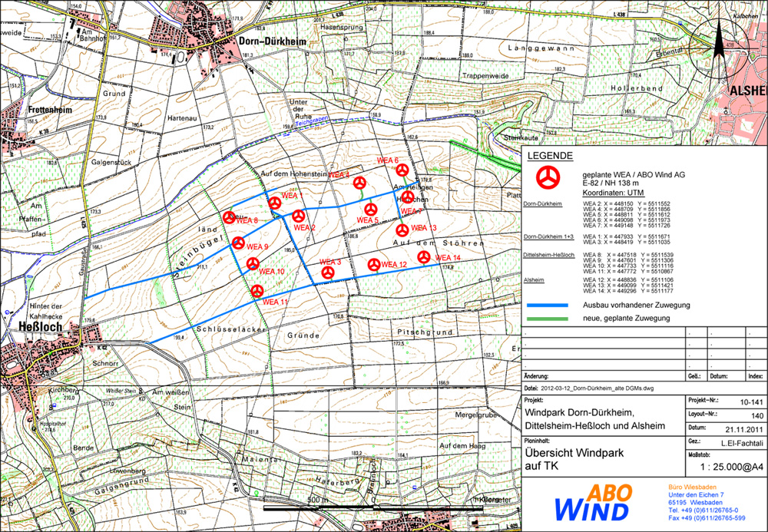Click the WEA 3 turbine symbol
Viewport: 768px width, 532px height.
(328, 272)
